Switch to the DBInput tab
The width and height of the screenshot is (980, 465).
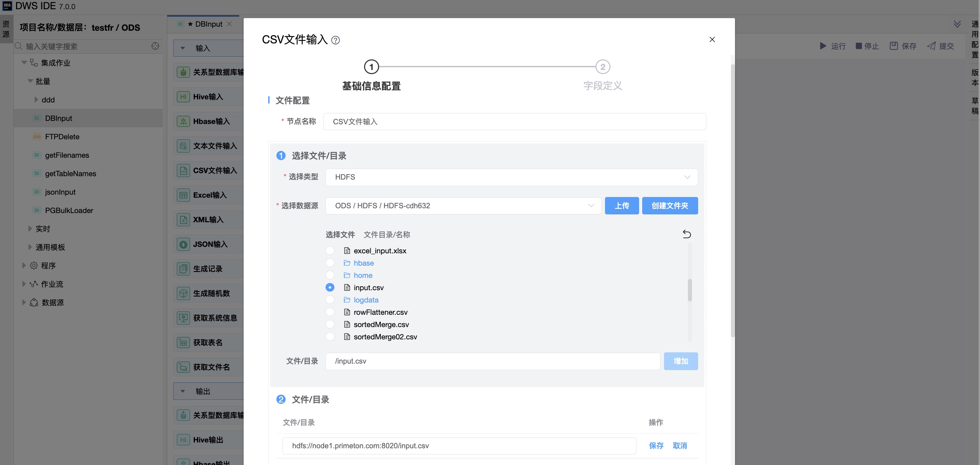[x=208, y=24]
